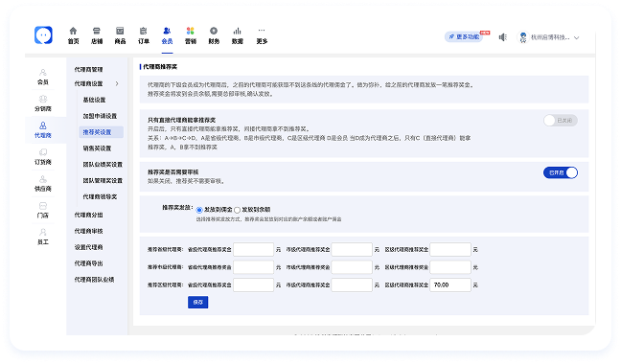Open the 订单 orders section
The image size is (621, 364).
pos(144,35)
